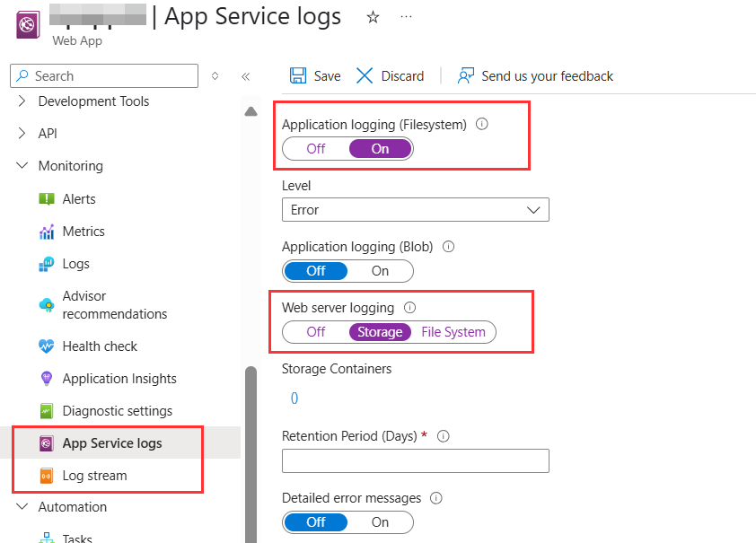This screenshot has height=543, width=756.
Task: Turn Application logging (Filesystem) Off
Action: (x=316, y=148)
